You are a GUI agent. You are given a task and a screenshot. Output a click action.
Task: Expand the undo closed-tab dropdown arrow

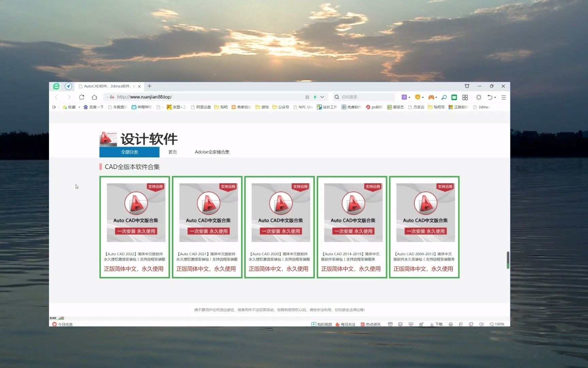(x=495, y=97)
